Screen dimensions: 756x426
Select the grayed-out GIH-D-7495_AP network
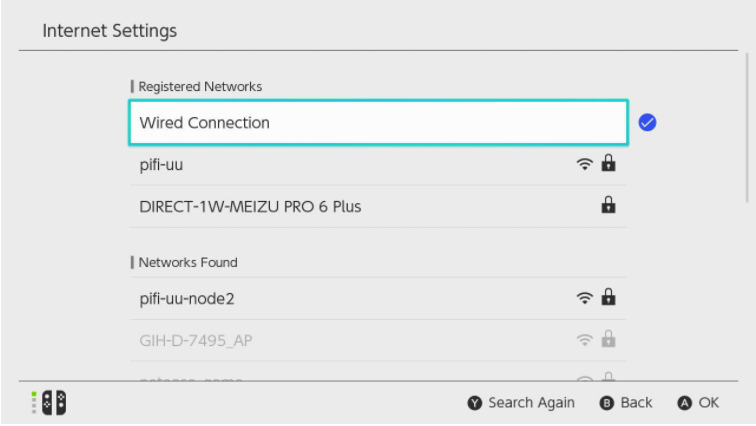pos(378,340)
